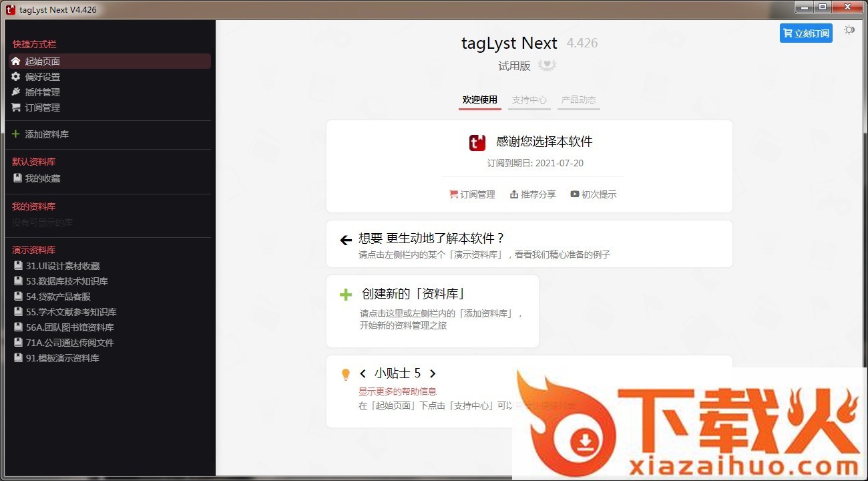Switch to the 产品动态 tab
This screenshot has height=481, width=868.
point(579,100)
